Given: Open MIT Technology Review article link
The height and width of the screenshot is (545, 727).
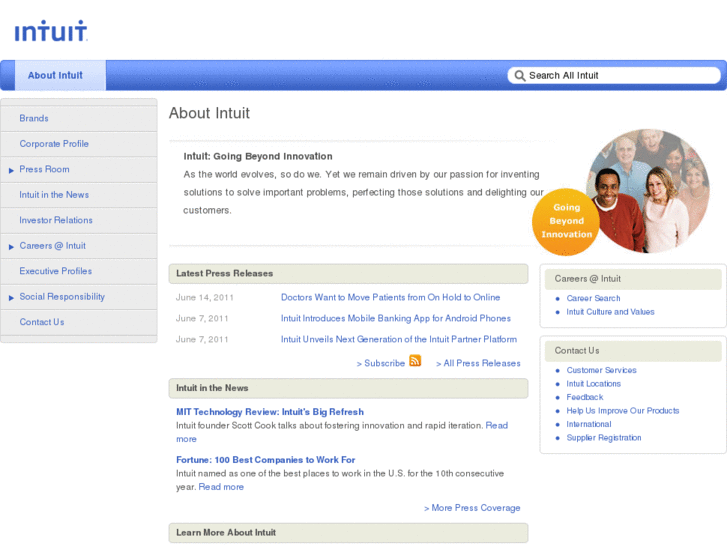Looking at the screenshot, I should pyautogui.click(x=270, y=411).
